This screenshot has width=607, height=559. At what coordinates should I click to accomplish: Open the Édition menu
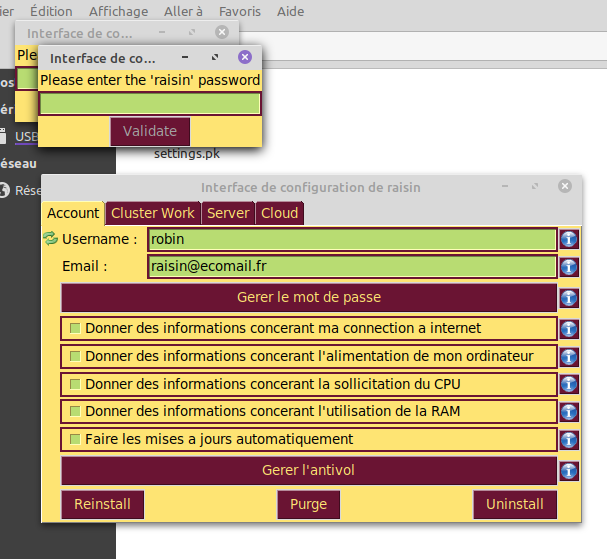tap(51, 11)
